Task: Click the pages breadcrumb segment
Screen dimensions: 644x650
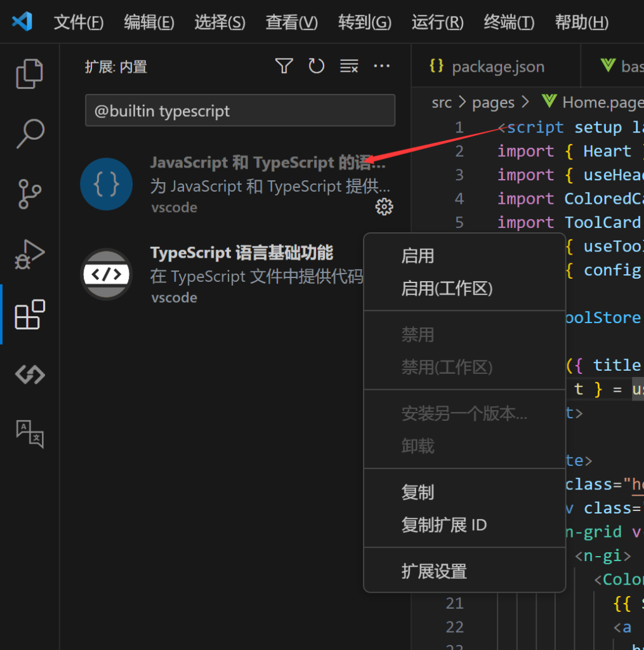Action: (x=493, y=102)
